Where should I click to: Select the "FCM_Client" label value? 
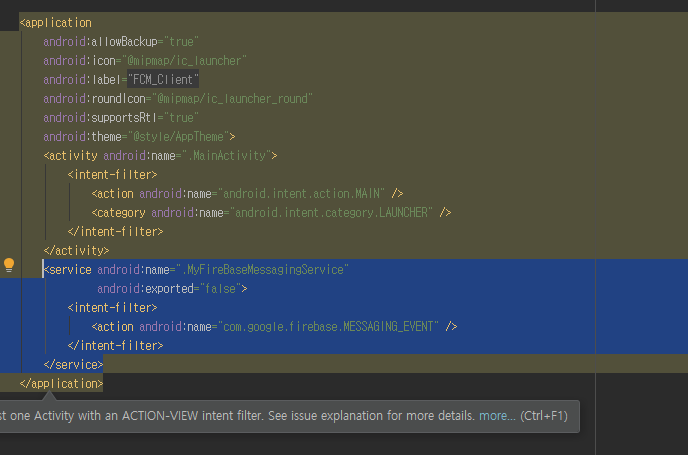[x=163, y=79]
